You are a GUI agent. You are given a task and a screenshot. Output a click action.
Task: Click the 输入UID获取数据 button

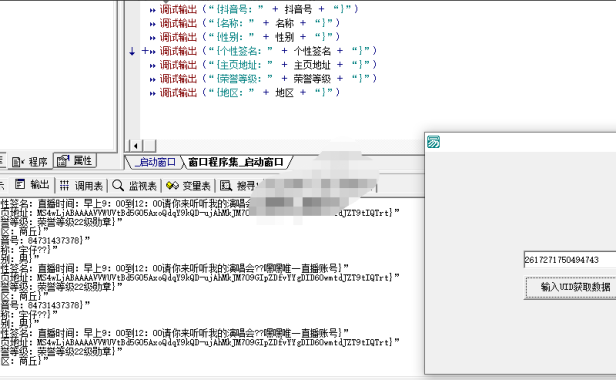tap(570, 287)
